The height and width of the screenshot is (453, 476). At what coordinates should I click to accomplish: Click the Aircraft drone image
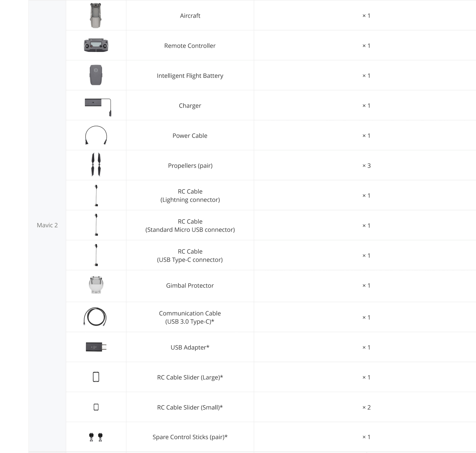click(96, 15)
